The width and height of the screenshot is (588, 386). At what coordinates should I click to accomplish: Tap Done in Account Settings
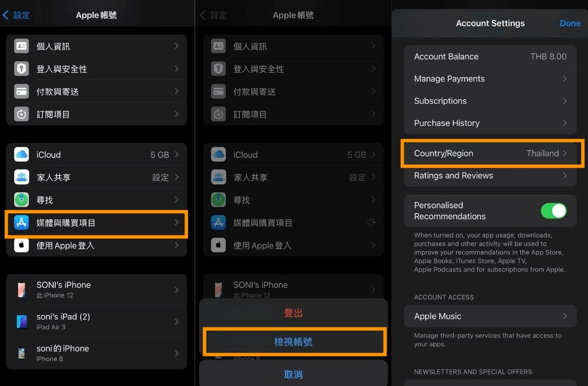pyautogui.click(x=570, y=23)
